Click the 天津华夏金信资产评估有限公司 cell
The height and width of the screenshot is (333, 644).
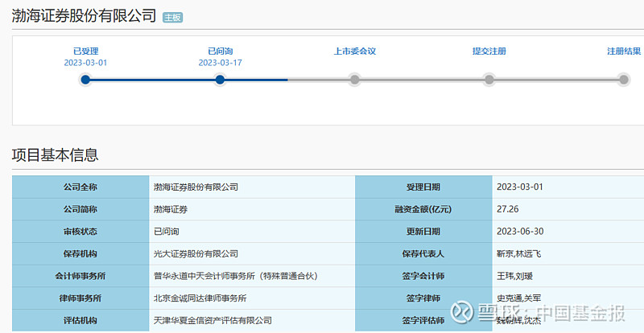tap(252, 320)
